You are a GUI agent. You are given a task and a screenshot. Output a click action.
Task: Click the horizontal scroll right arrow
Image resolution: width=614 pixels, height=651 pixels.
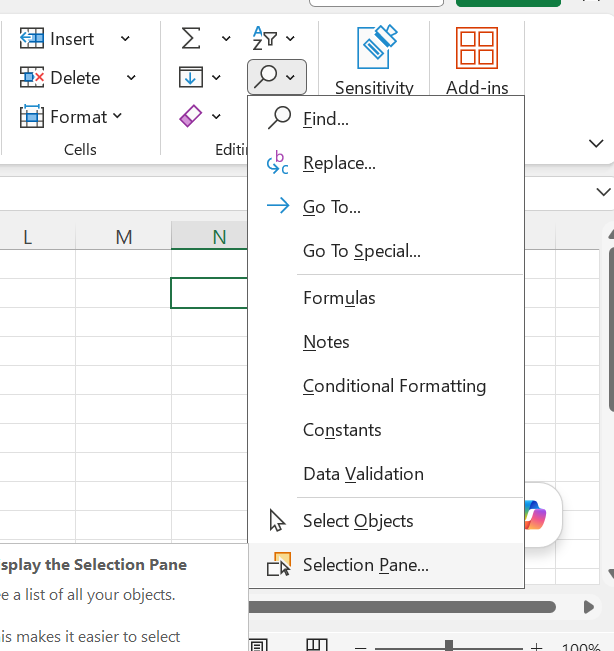point(588,607)
